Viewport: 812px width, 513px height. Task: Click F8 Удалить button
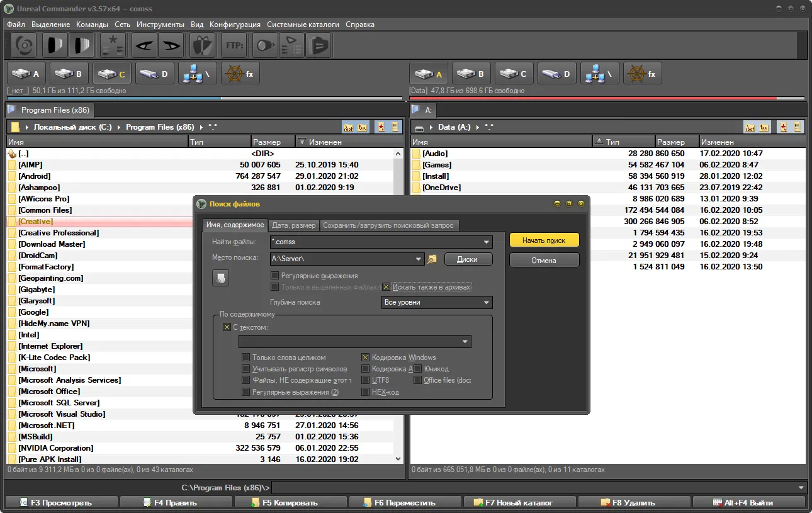634,502
